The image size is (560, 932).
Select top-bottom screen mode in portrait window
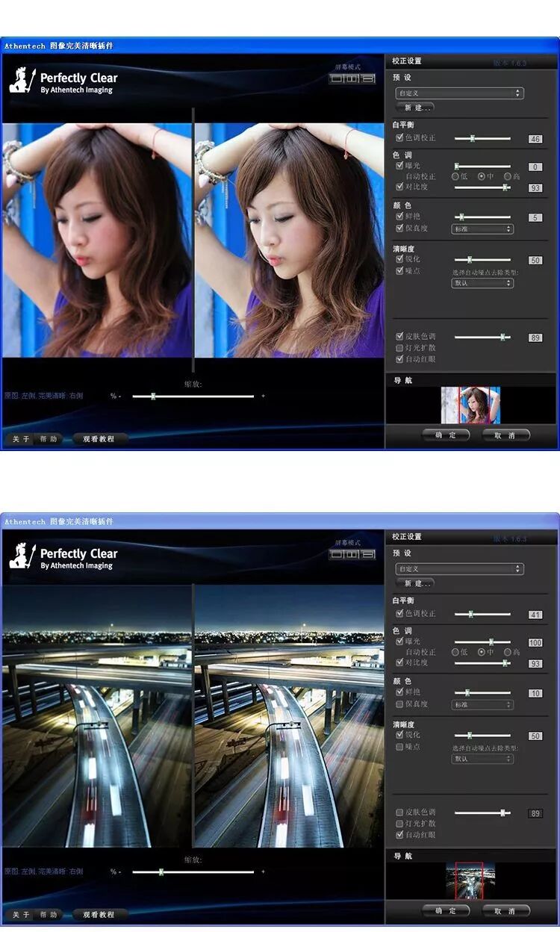click(x=367, y=78)
